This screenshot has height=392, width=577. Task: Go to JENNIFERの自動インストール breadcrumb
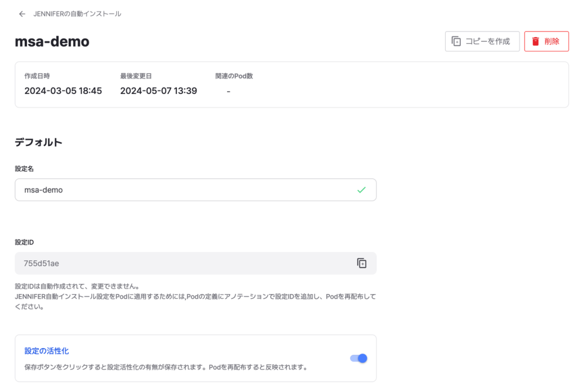point(77,14)
